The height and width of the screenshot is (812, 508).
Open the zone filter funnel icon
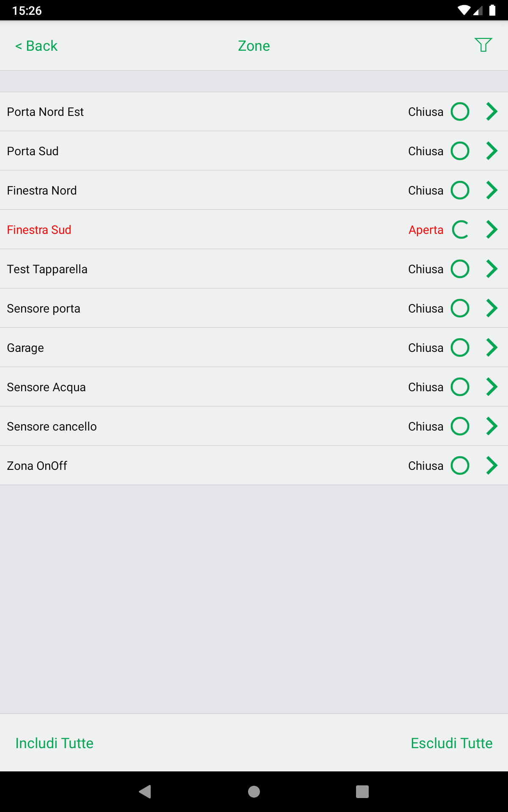[483, 45]
